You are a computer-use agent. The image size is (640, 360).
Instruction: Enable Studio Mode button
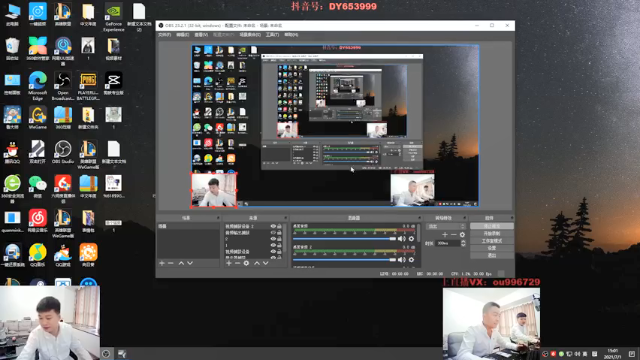[x=491, y=241]
